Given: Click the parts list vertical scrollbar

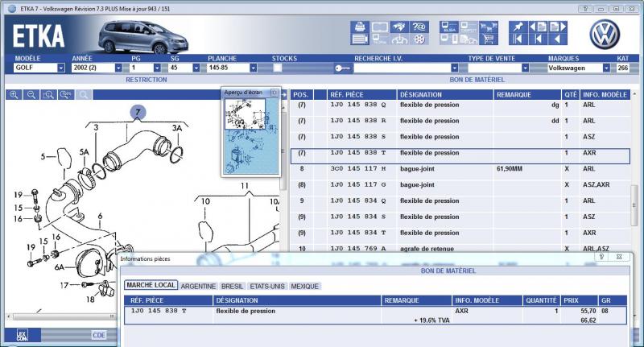Looking at the screenshot, I should tap(634, 207).
